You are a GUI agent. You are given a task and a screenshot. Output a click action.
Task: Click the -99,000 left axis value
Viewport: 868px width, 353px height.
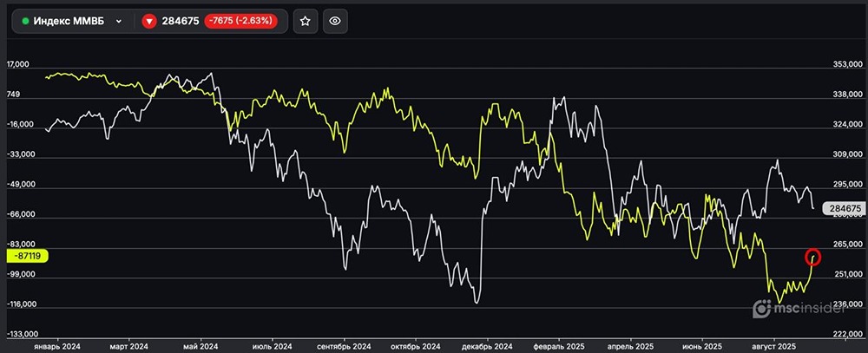pos(20,274)
